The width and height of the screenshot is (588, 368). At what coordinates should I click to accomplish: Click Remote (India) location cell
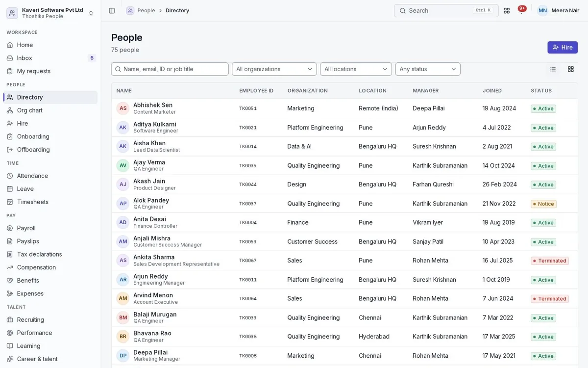[378, 108]
